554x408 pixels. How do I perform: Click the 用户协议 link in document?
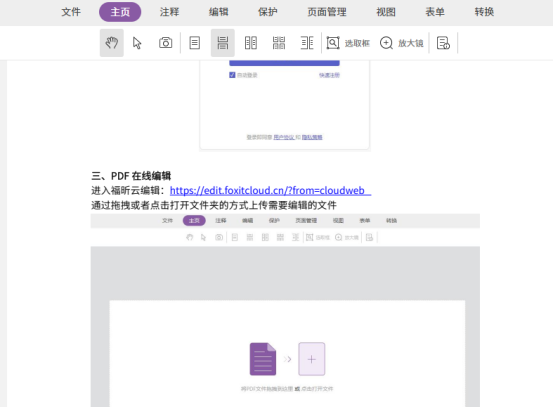[x=284, y=137]
